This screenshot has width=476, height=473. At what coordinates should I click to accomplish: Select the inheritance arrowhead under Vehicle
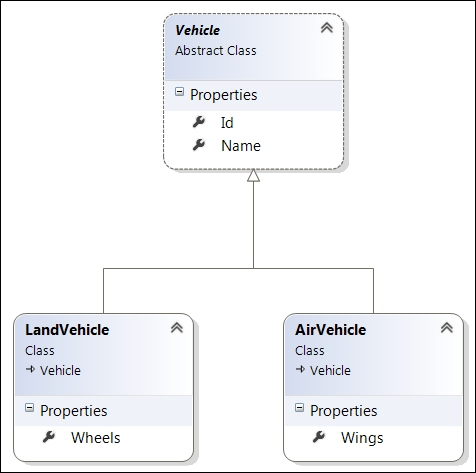tap(253, 175)
